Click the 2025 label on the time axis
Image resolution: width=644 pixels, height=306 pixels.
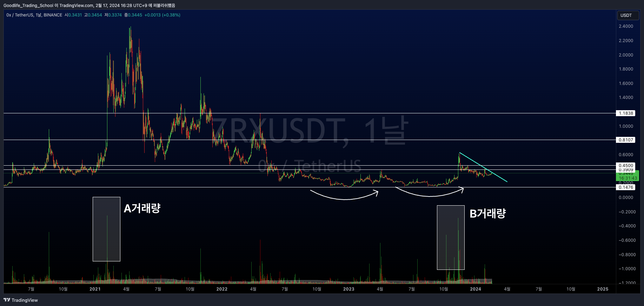click(x=603, y=289)
